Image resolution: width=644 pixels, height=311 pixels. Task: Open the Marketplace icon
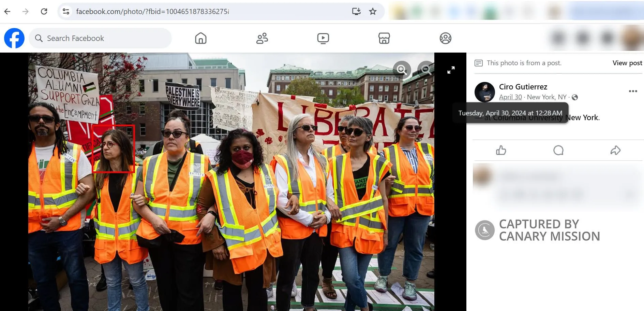tap(384, 38)
